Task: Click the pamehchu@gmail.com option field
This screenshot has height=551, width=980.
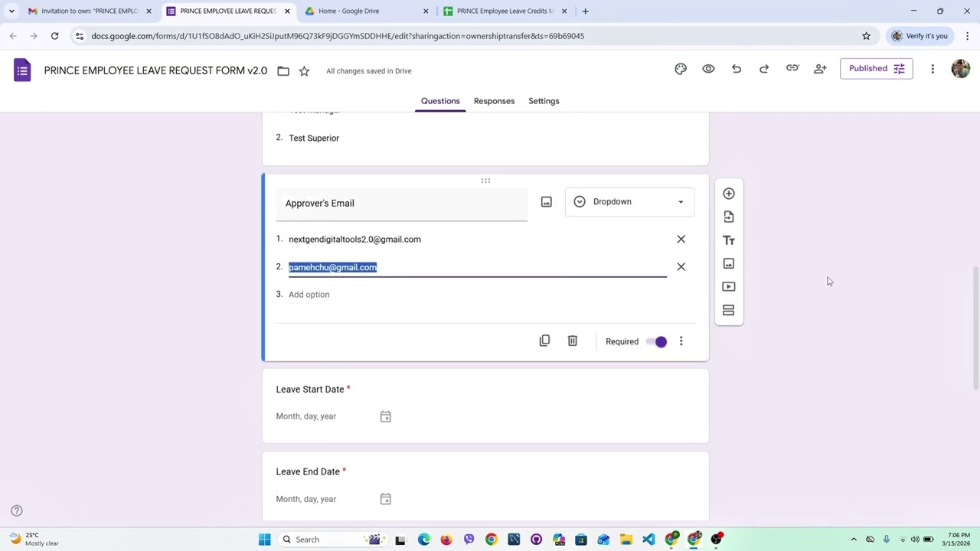Action: (477, 267)
